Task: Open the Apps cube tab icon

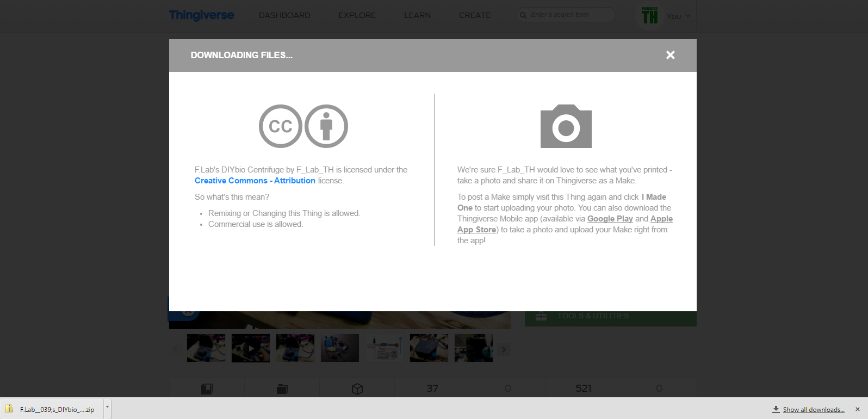Action: click(x=357, y=389)
